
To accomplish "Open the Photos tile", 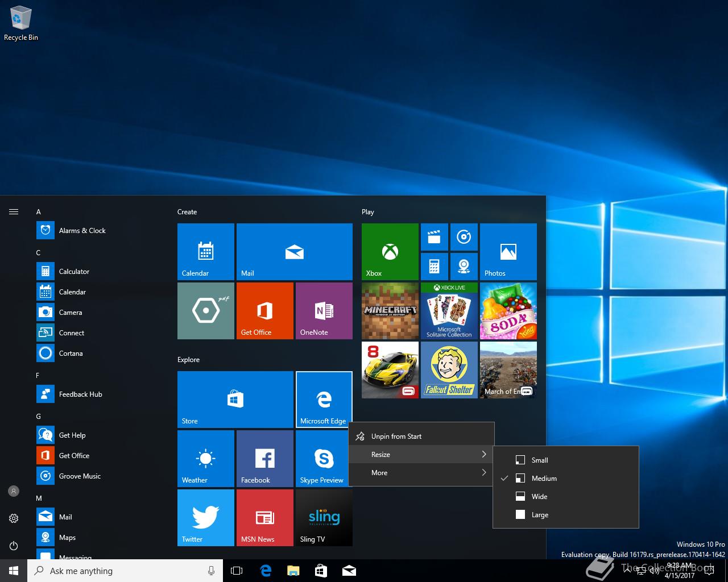I will (x=508, y=252).
